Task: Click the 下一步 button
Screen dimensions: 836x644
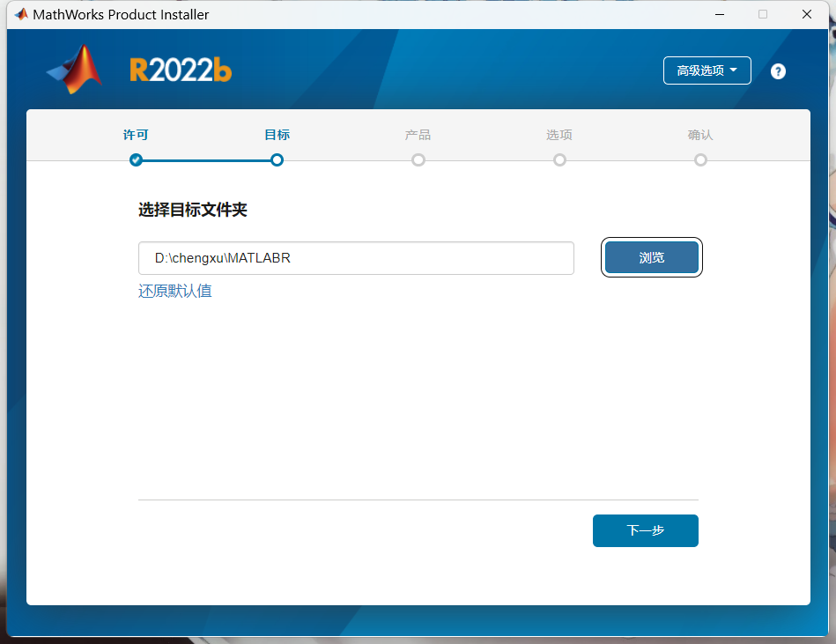Action: point(645,530)
